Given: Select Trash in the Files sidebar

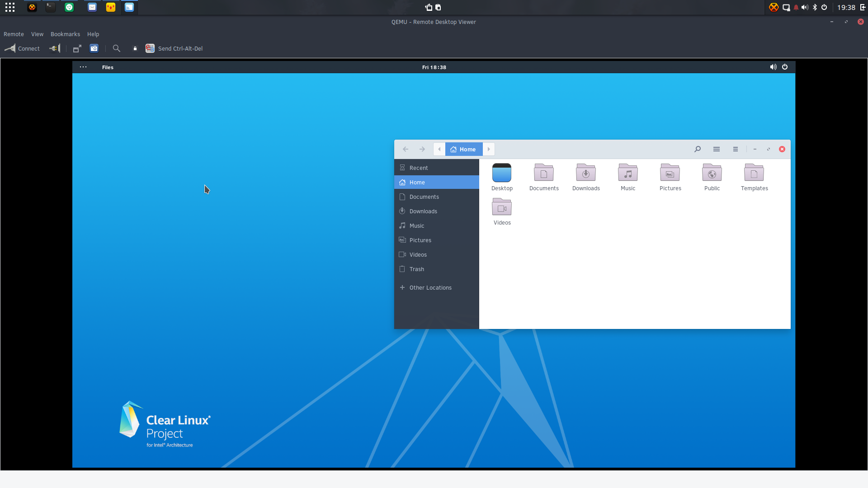Looking at the screenshot, I should [437, 269].
